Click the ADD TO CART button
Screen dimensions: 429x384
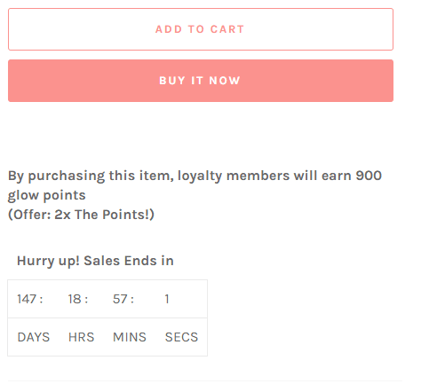tap(201, 29)
